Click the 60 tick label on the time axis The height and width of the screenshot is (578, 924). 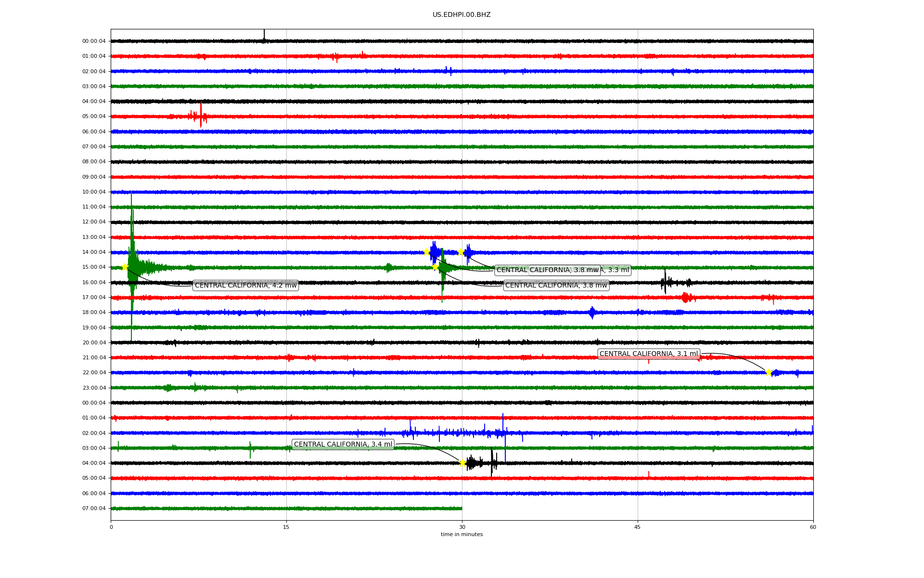pos(812,527)
